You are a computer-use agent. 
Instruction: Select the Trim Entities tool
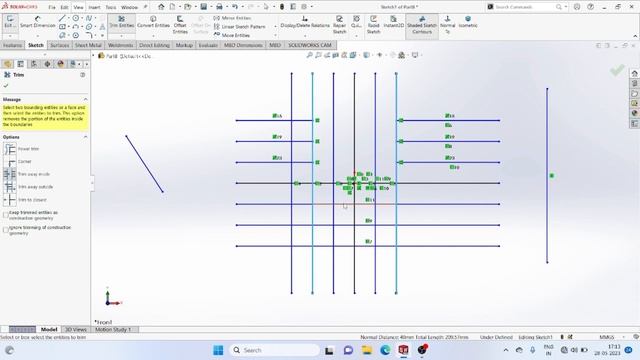pyautogui.click(x=121, y=22)
